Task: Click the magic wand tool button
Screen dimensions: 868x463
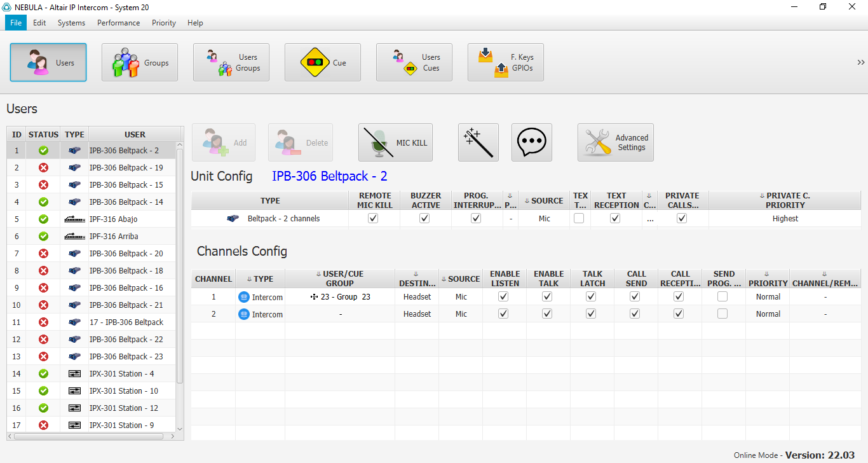Action: pyautogui.click(x=478, y=142)
